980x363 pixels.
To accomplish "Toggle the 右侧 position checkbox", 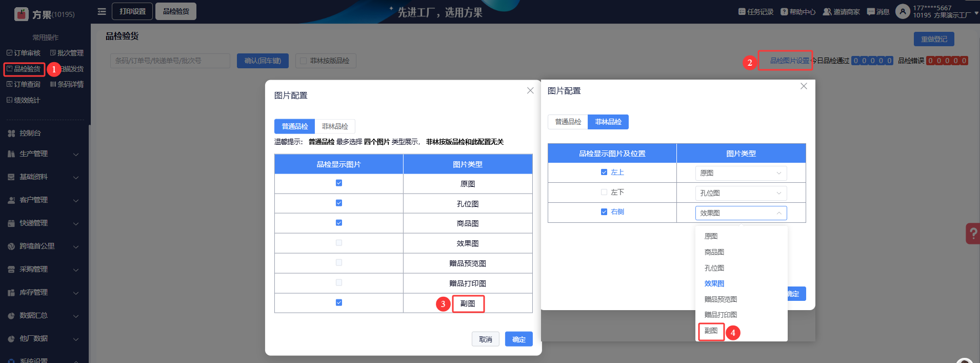I will [604, 212].
